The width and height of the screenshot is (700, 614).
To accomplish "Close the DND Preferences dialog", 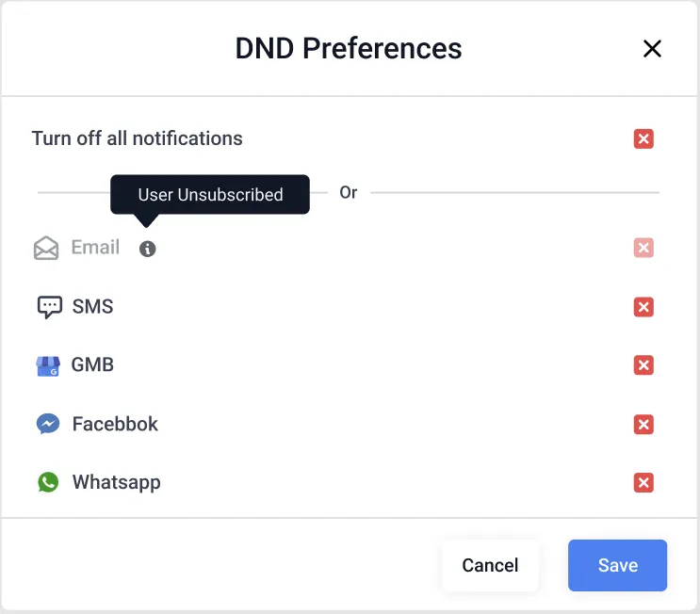I will pyautogui.click(x=652, y=49).
